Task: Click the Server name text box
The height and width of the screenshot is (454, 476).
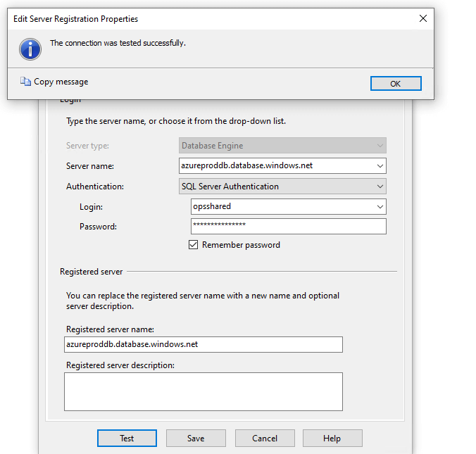Action: [x=276, y=166]
